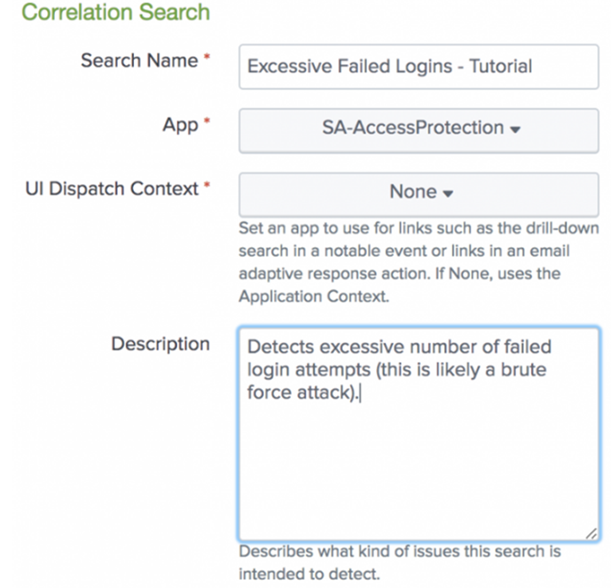Click the asterisk after UI Dispatch Context

(207, 188)
